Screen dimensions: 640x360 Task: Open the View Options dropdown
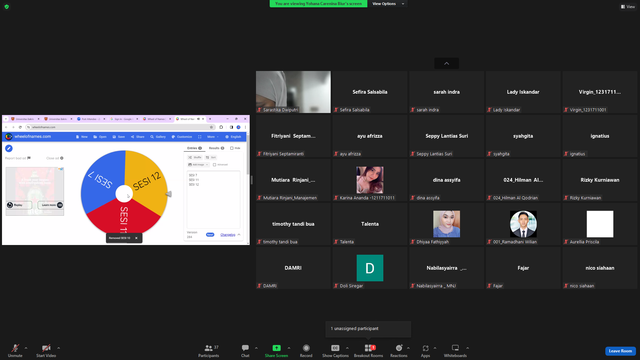[x=388, y=4]
